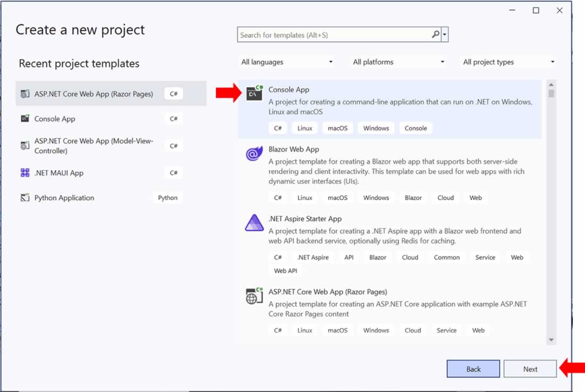Viewport: 585px width, 392px height.
Task: Click Windows tag under Console App
Action: coord(376,128)
